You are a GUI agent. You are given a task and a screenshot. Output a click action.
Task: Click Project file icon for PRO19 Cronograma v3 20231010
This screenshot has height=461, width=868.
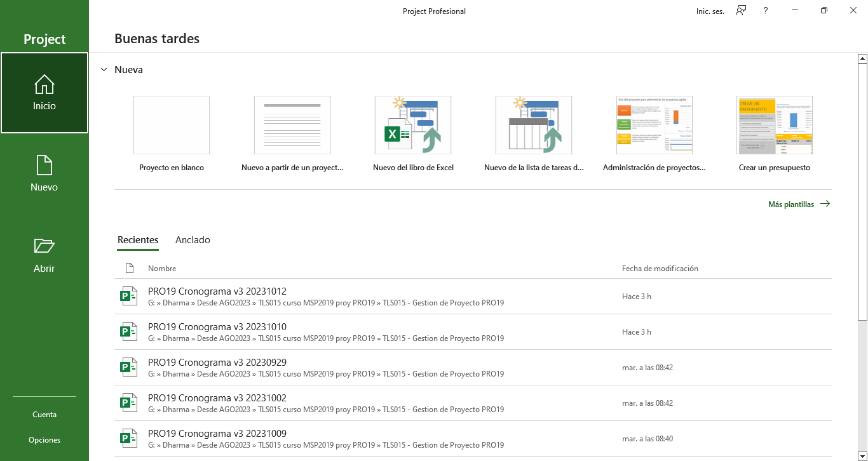[x=130, y=331]
